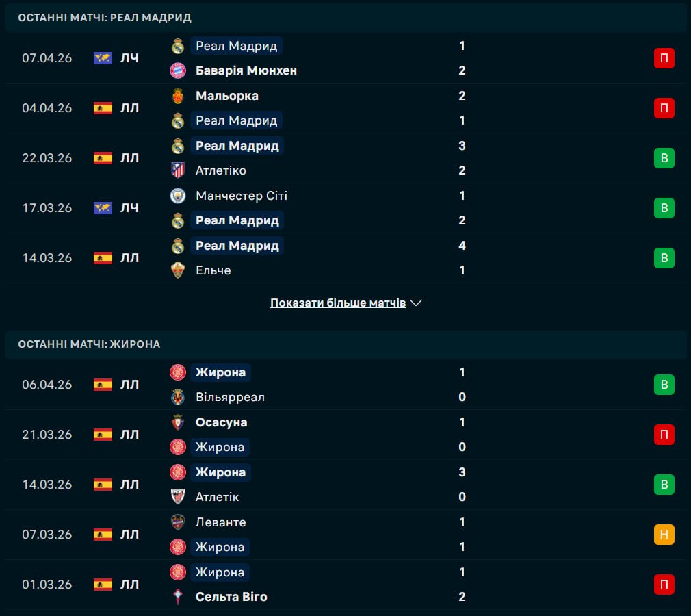Click the Villarreal club crest icon
Viewport: 691px width, 616px height.
[x=178, y=397]
